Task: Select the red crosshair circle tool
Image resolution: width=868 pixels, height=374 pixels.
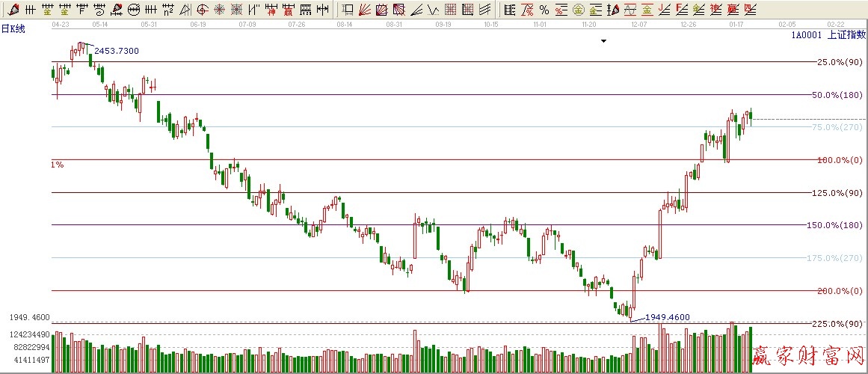Action: tap(202, 10)
